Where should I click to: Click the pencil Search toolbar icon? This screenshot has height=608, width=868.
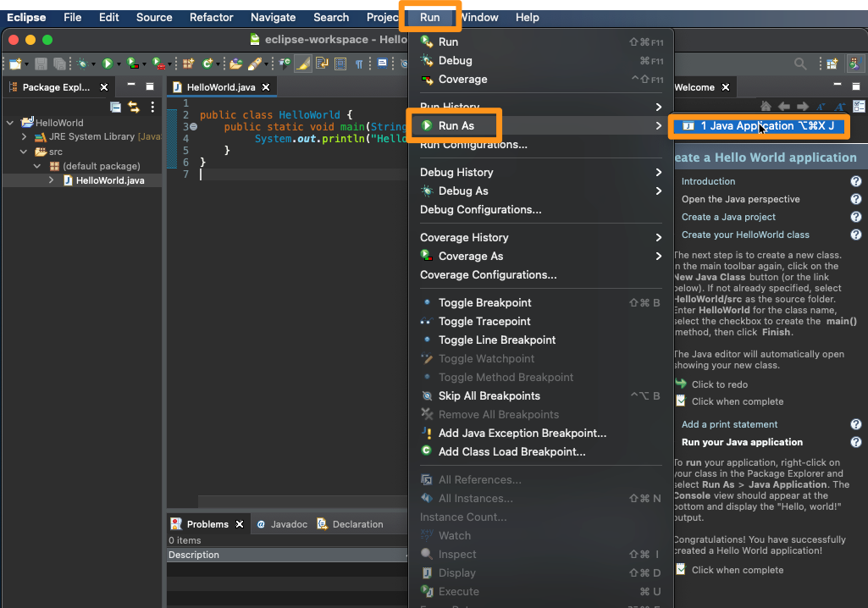(255, 64)
